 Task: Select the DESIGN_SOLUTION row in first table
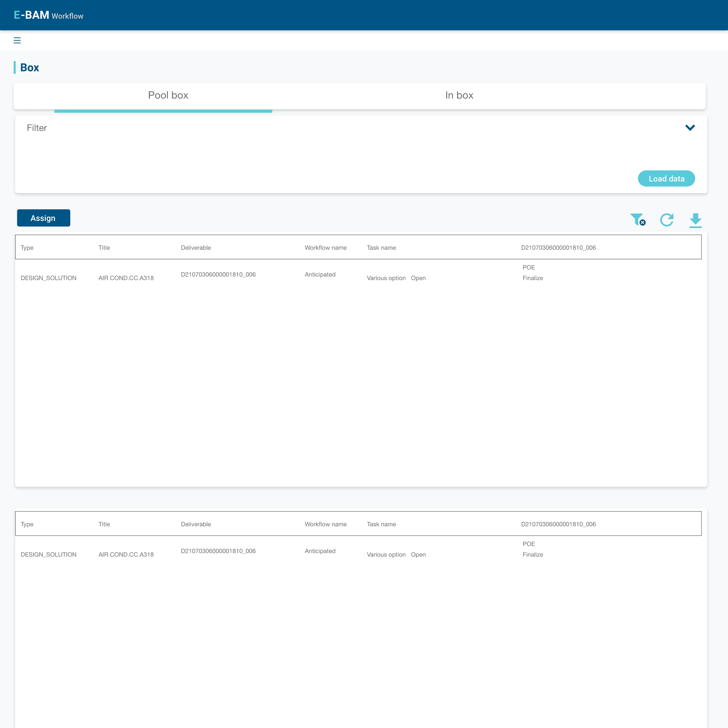[x=49, y=278]
